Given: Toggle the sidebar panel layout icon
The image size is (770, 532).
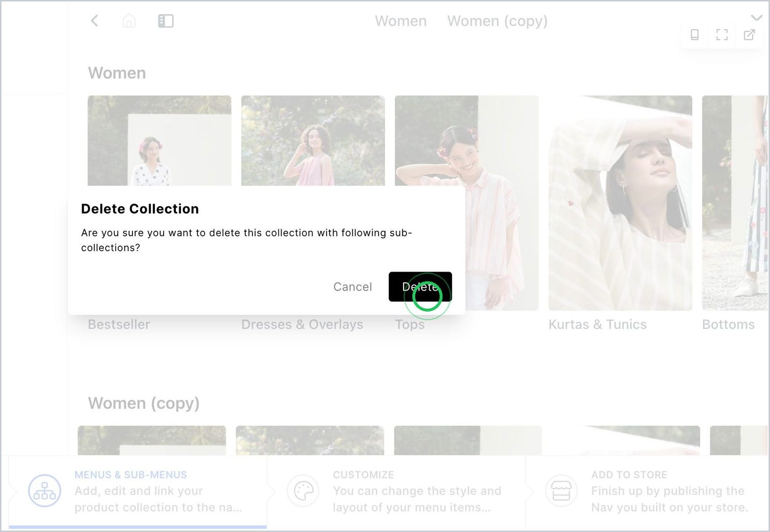Looking at the screenshot, I should point(165,21).
